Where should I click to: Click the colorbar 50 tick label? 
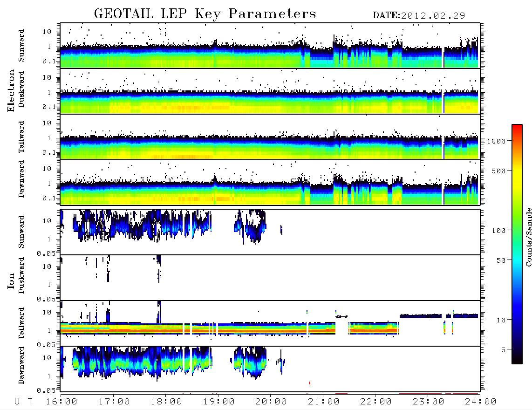(501, 260)
